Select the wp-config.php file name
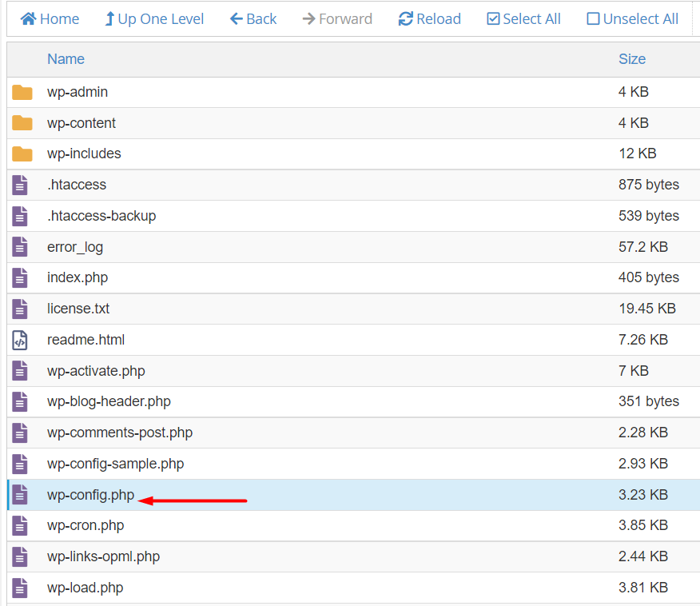The image size is (700, 606). pyautogui.click(x=90, y=495)
